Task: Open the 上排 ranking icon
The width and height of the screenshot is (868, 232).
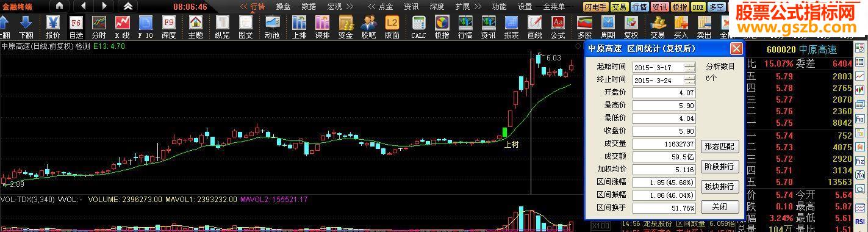Action: point(299,27)
